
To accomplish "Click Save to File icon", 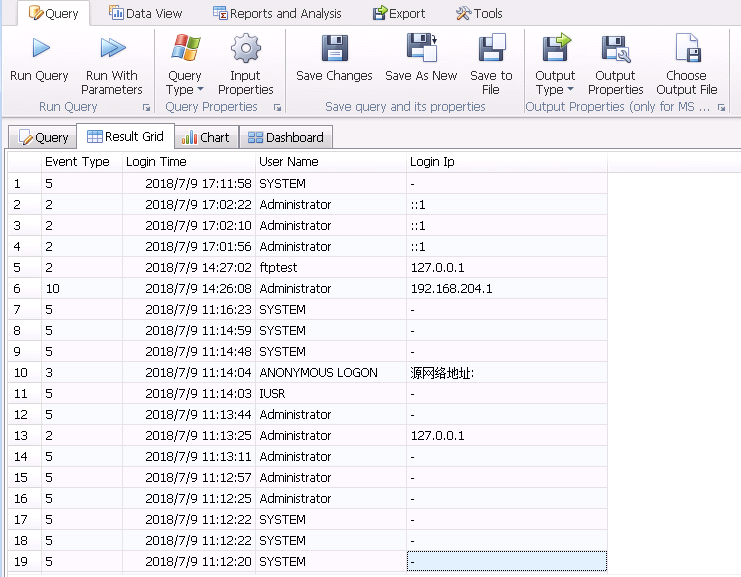I will [x=491, y=48].
